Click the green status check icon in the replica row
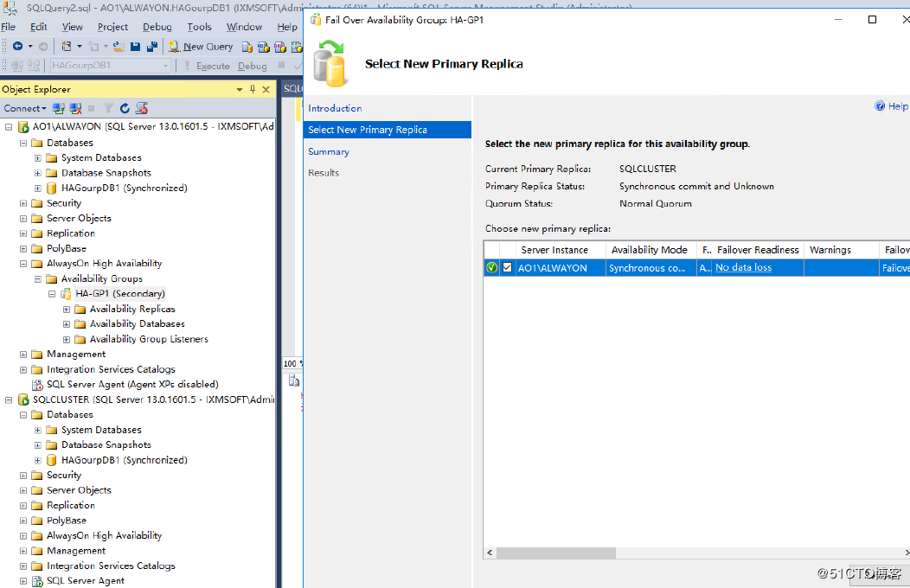The width and height of the screenshot is (910, 588). 491,267
